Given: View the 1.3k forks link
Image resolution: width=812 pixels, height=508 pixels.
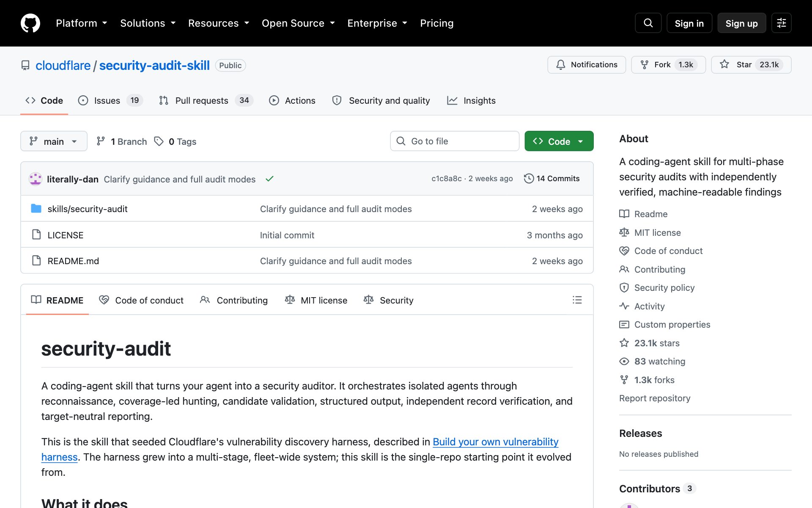Looking at the screenshot, I should click(647, 380).
